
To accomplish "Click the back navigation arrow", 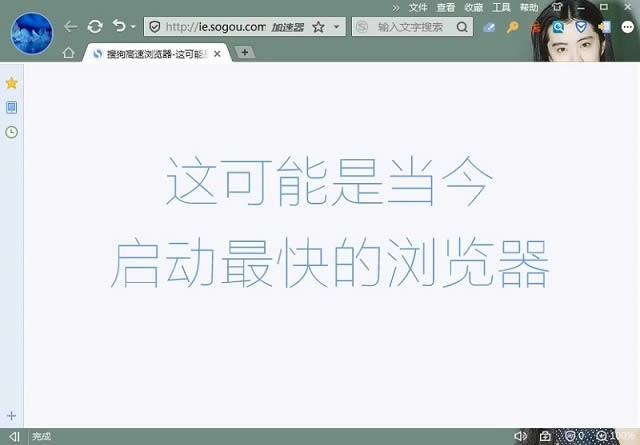I will (x=70, y=27).
